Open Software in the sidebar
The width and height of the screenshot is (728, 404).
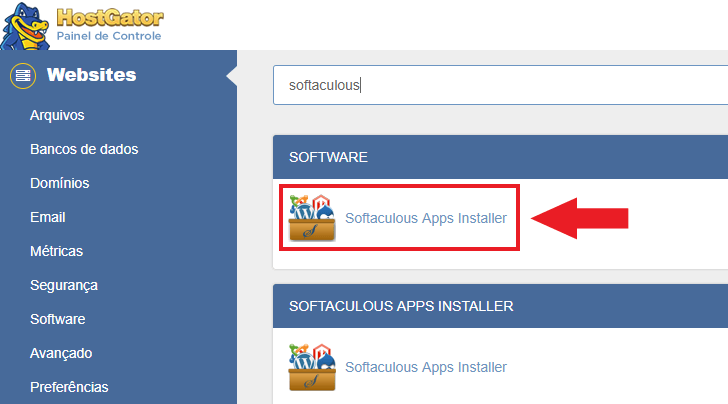(58, 319)
